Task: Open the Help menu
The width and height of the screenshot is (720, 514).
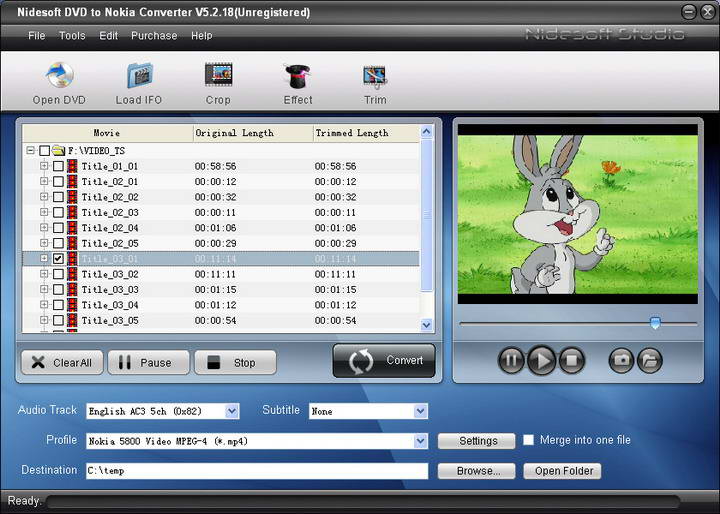Action: (202, 35)
